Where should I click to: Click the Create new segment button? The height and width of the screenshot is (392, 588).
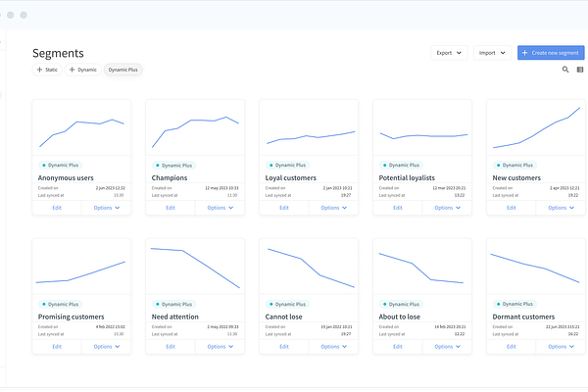(x=551, y=53)
